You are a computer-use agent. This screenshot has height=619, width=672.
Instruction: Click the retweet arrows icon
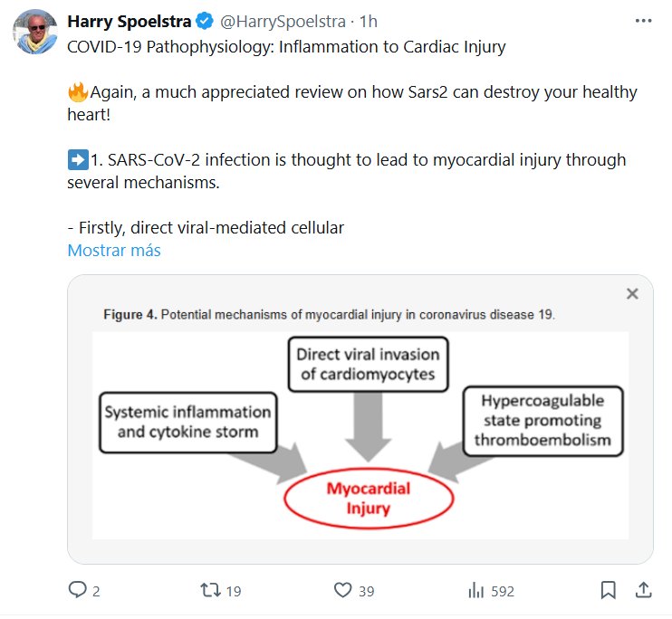[x=210, y=590]
